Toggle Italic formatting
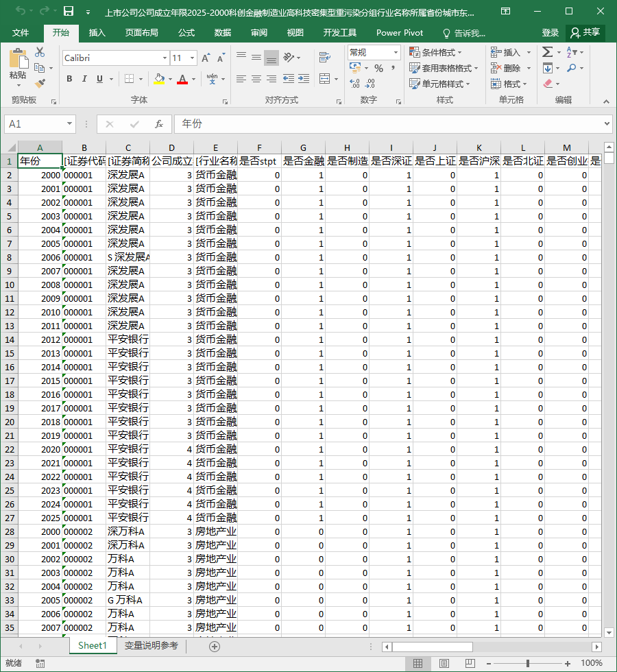The height and width of the screenshot is (672, 617). [x=84, y=79]
